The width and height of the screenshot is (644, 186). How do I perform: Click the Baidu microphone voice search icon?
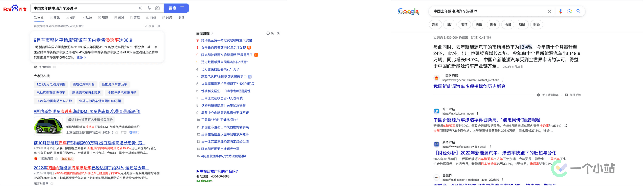pyautogui.click(x=149, y=8)
